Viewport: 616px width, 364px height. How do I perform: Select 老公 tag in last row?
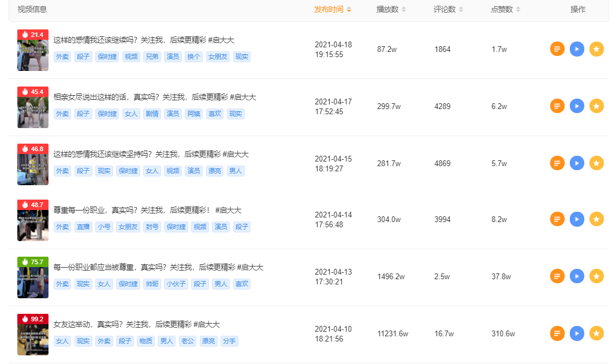coord(188,342)
